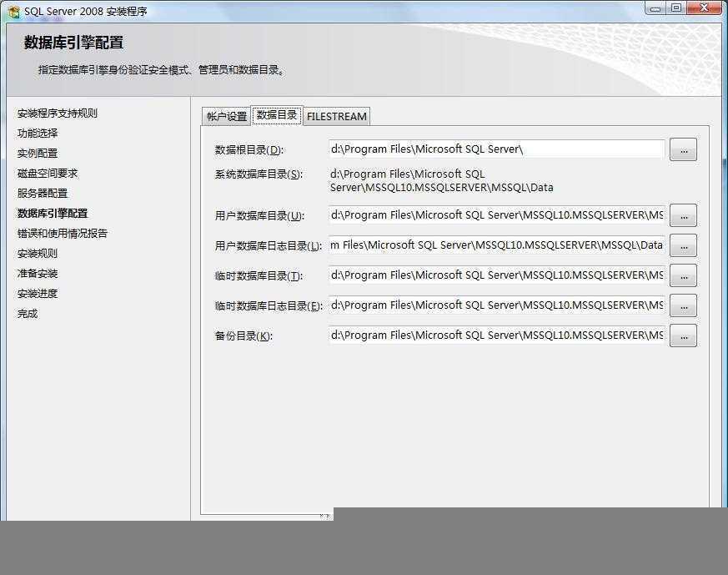
Task: Select the 准备安装 step
Action: tap(38, 274)
